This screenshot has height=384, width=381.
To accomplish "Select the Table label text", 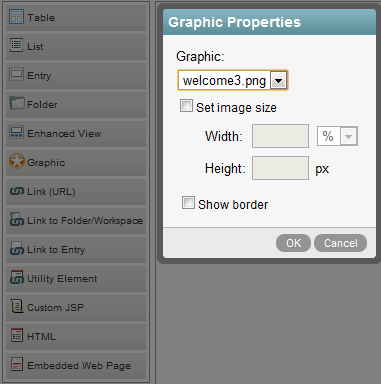I will [41, 17].
